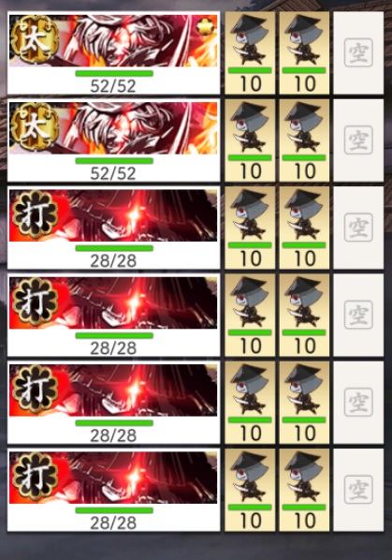Image resolution: width=392 pixels, height=560 pixels.
Task: Select second soldier troop slot in row two
Action: coord(304,140)
